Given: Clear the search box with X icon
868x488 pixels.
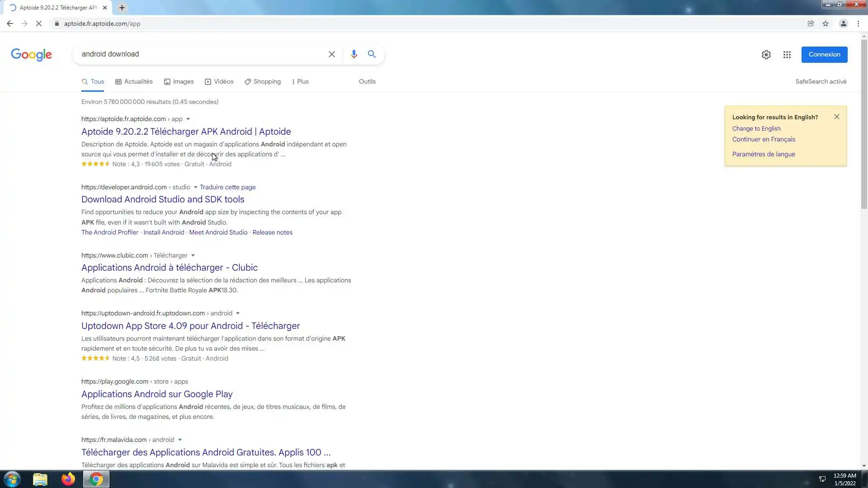Looking at the screenshot, I should [x=331, y=54].
